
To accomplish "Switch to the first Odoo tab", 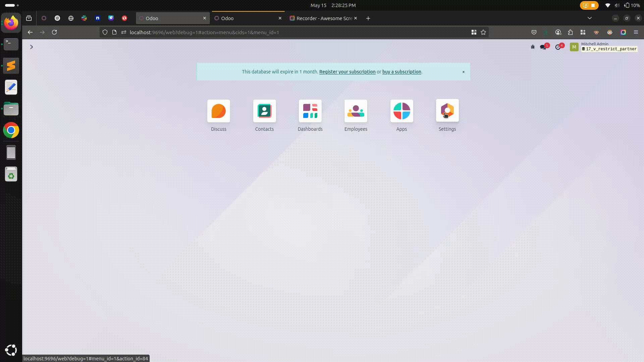I will coord(173,18).
